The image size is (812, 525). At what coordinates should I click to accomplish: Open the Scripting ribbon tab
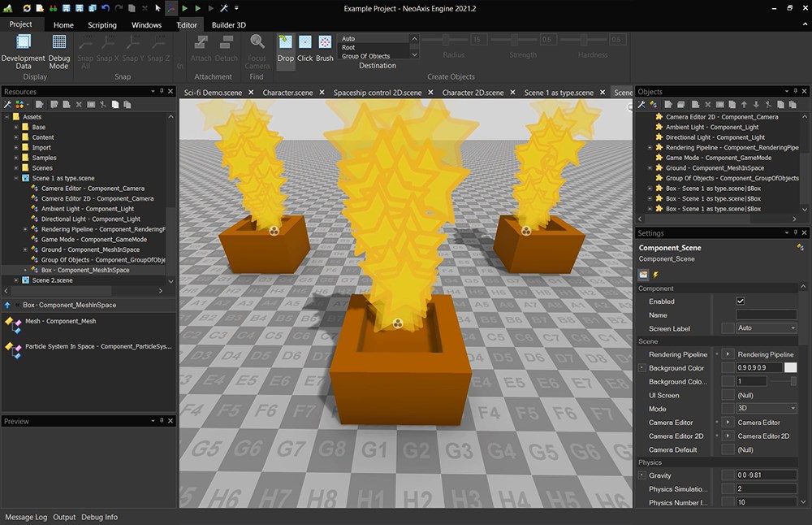pyautogui.click(x=102, y=25)
